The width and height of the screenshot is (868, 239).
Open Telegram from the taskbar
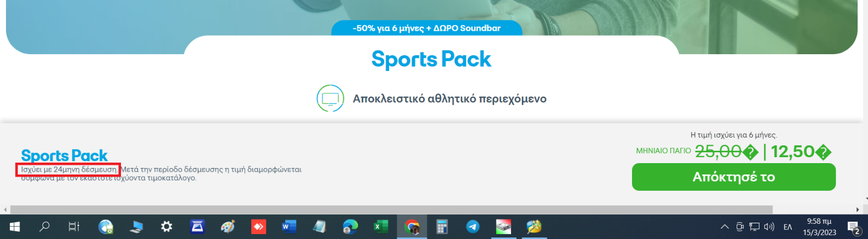coord(473,227)
